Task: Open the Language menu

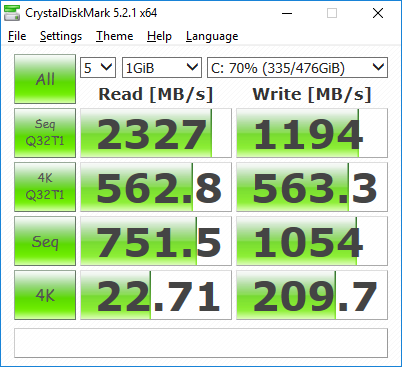Action: [212, 36]
